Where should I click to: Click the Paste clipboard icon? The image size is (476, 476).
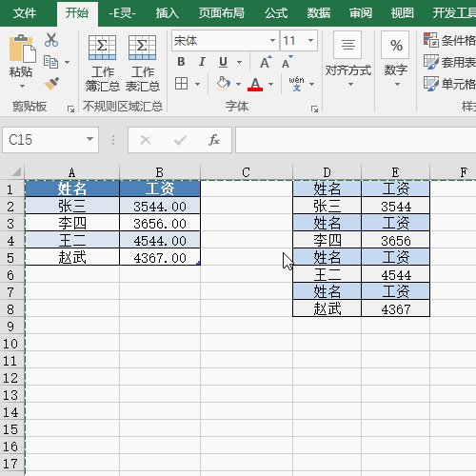click(x=22, y=49)
